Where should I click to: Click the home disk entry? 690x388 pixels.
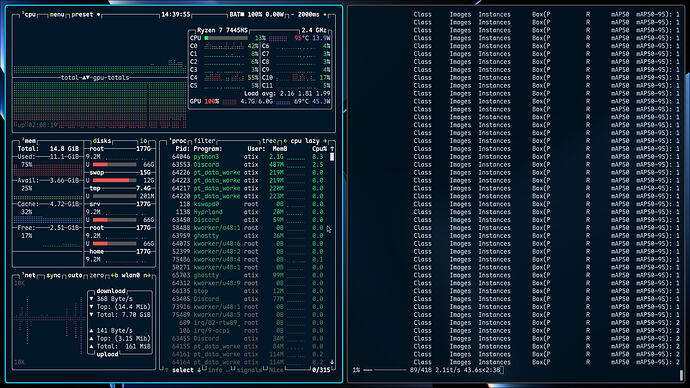tap(120, 252)
